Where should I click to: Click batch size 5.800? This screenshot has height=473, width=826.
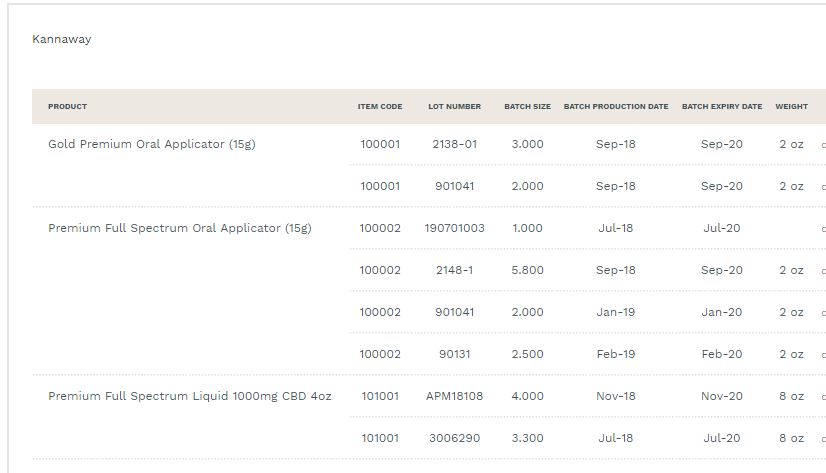pos(527,270)
